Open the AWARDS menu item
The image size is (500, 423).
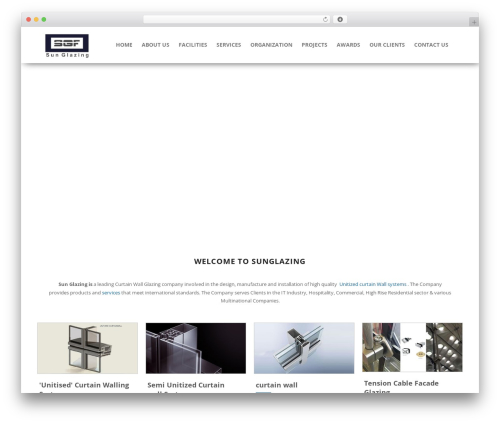tap(348, 45)
